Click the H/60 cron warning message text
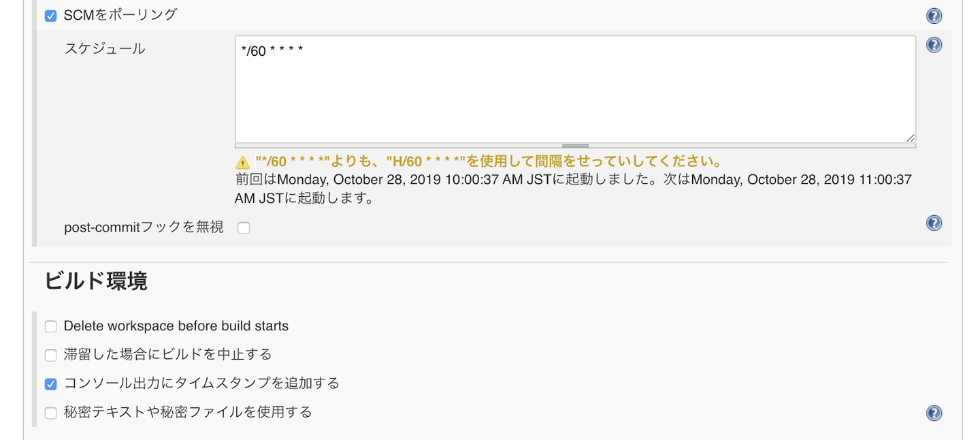Screen dimensions: 980x440 488,162
